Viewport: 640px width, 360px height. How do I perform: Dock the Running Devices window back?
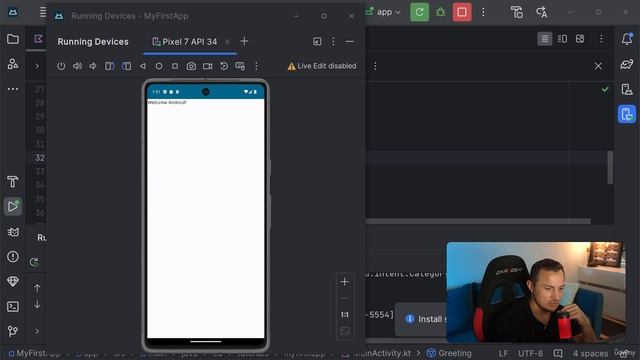pyautogui.click(x=317, y=42)
